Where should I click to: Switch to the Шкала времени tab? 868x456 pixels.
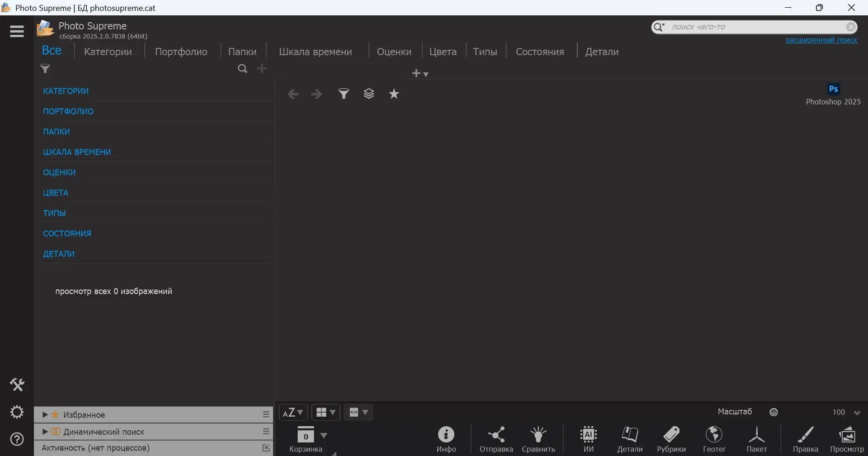click(315, 52)
